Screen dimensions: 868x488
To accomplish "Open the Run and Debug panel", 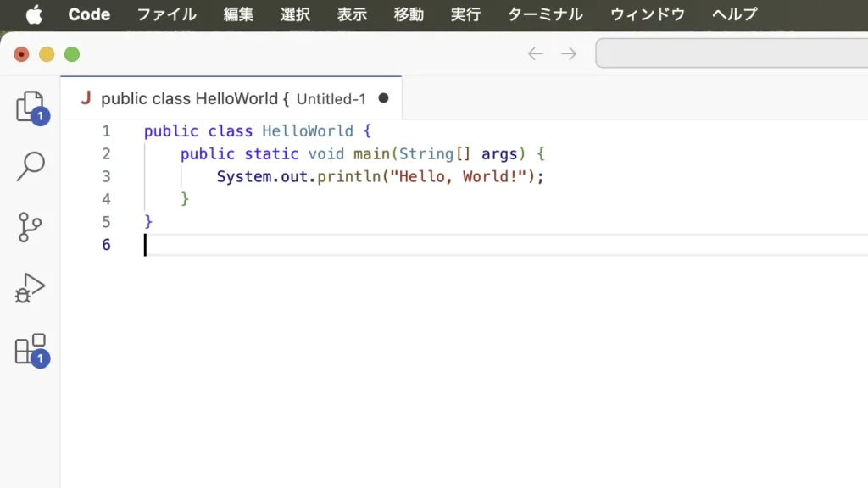I will [x=30, y=288].
